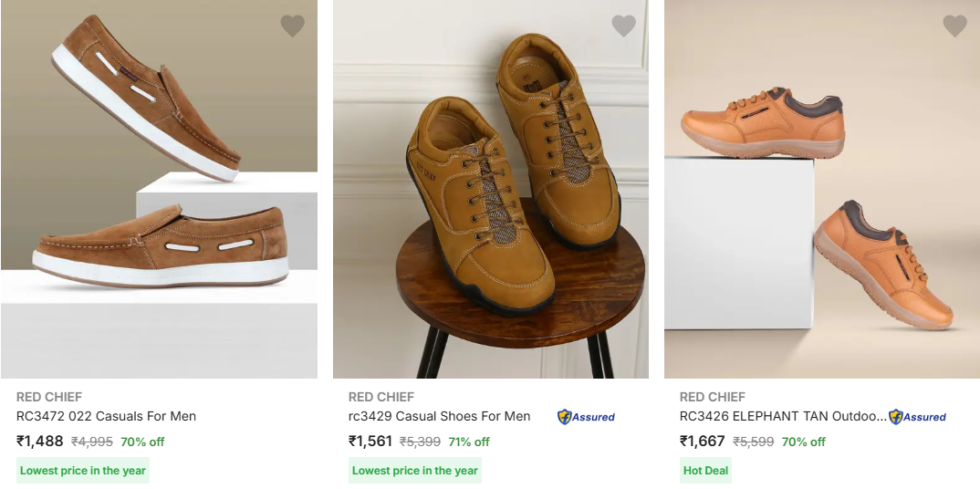Image resolution: width=980 pixels, height=489 pixels.
Task: Open RC3472 022 Casuals For Men title
Action: (x=106, y=416)
